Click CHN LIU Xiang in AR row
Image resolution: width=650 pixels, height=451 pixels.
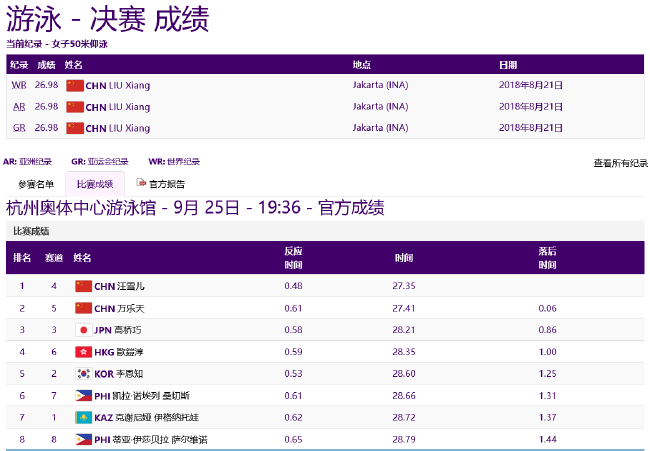(x=118, y=107)
